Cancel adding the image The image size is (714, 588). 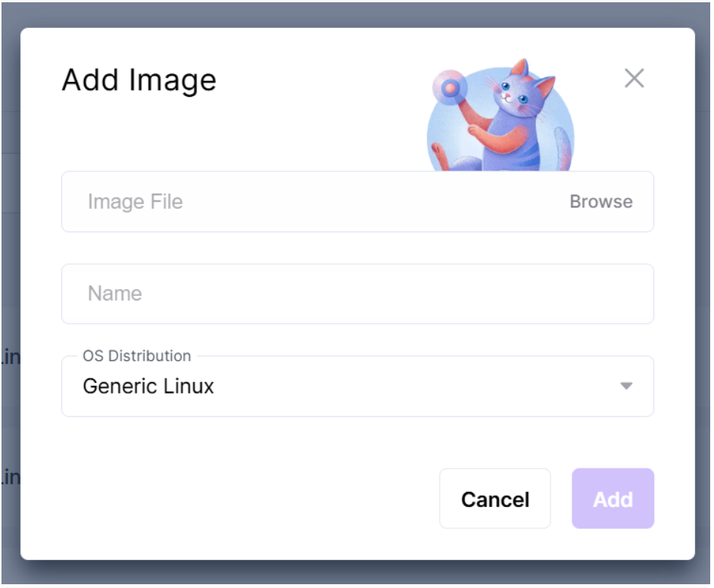[495, 499]
